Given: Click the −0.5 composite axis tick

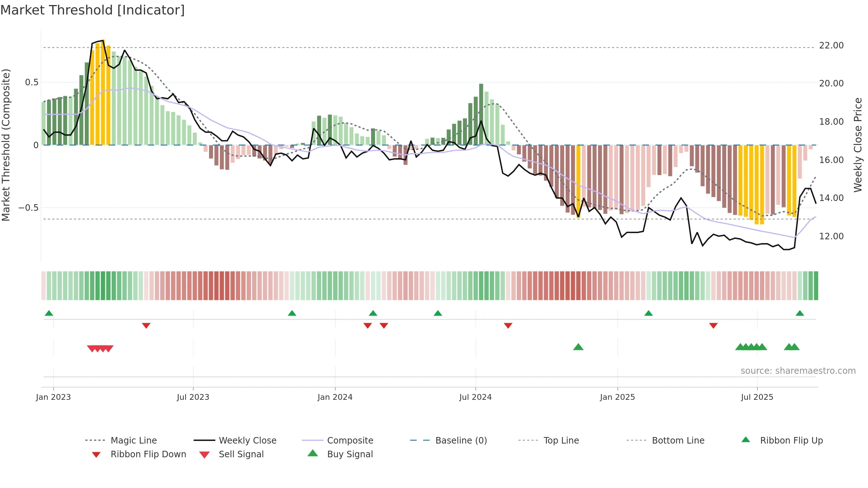Looking at the screenshot, I should pos(28,208).
